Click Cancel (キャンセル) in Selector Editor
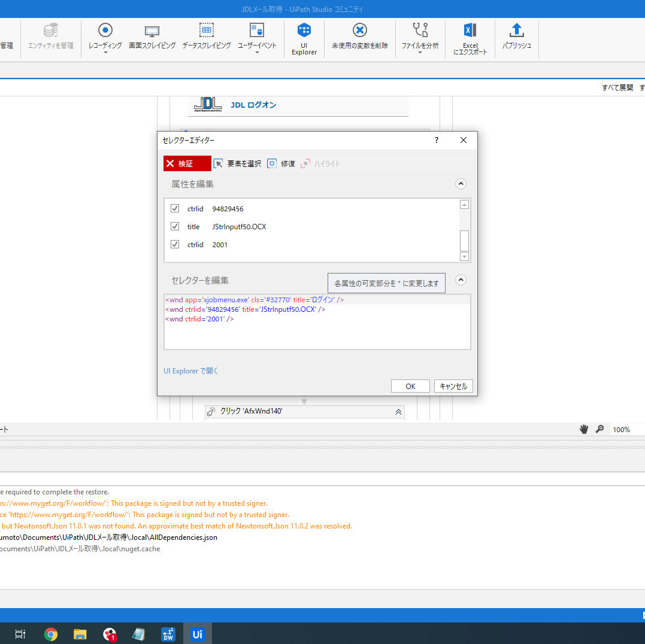645x644 pixels. click(453, 386)
